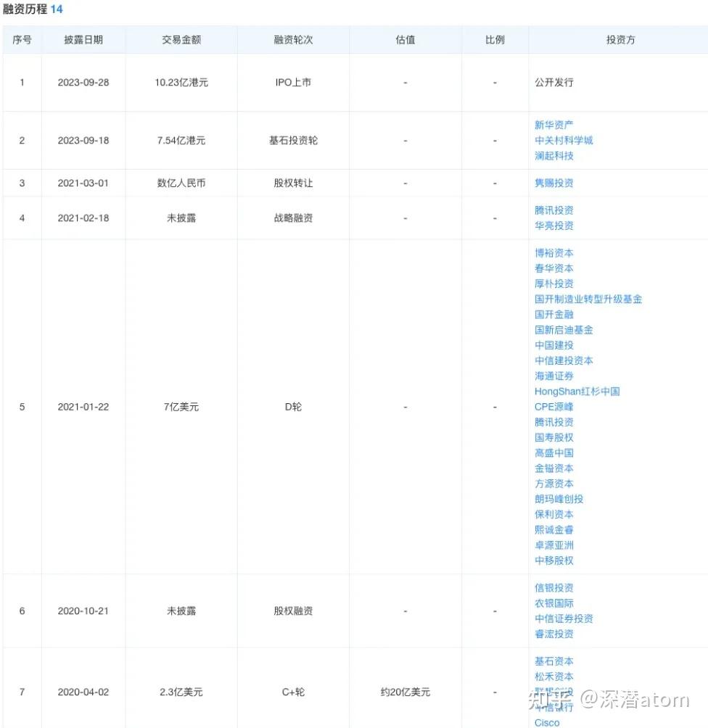Open the 中信证券投资 investor link
This screenshot has width=708, height=728.
click(x=564, y=619)
